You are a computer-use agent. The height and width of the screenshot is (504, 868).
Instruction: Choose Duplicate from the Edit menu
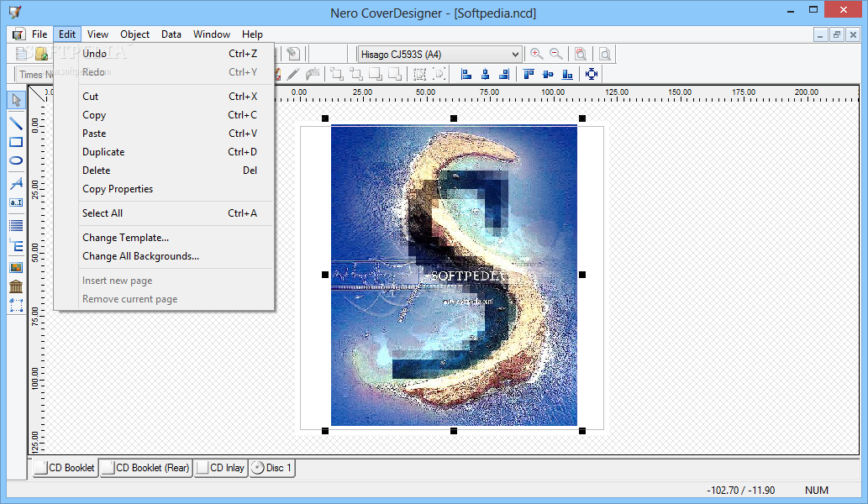(x=164, y=151)
